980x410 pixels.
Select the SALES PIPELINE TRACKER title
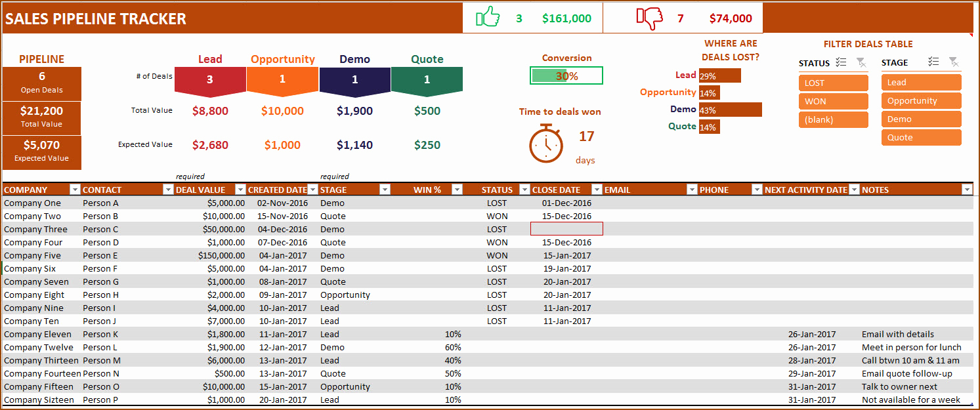[x=96, y=19]
